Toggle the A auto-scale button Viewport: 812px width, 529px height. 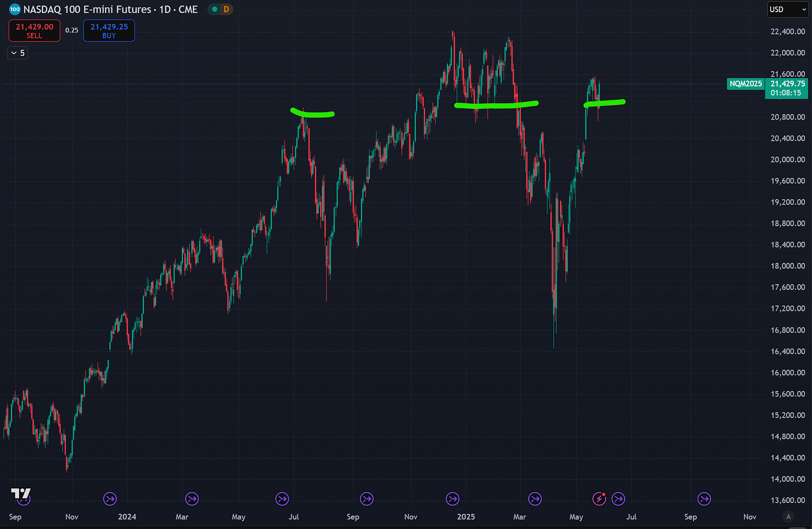[787, 517]
